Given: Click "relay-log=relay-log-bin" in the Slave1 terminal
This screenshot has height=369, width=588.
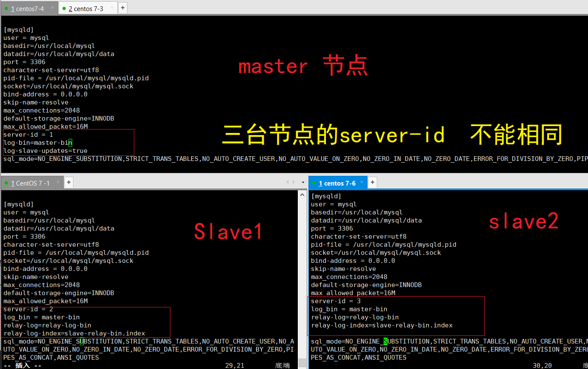Looking at the screenshot, I should (x=47, y=325).
